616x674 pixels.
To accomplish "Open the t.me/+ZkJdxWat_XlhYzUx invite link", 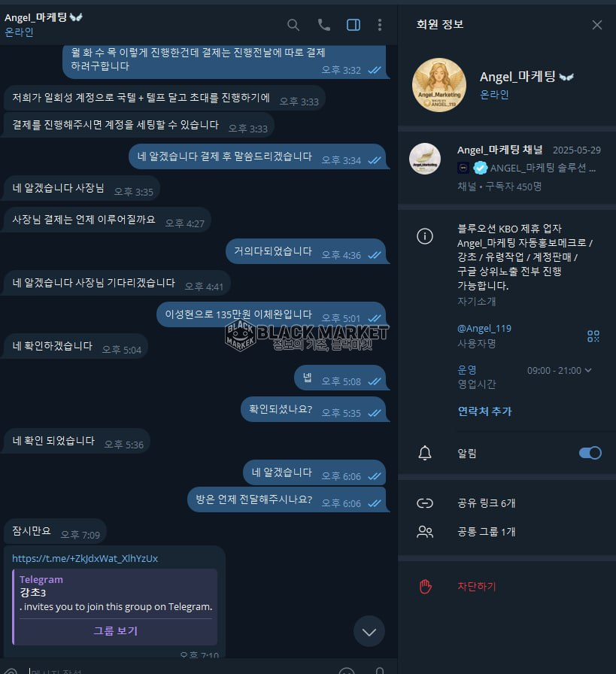I will (x=85, y=558).
